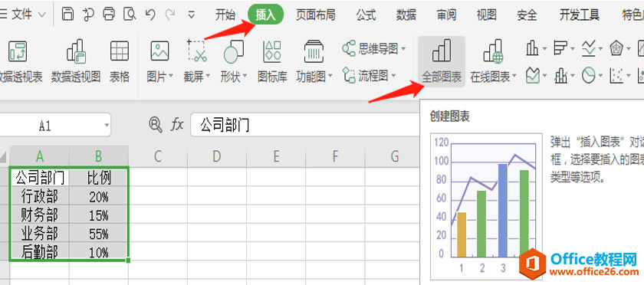Expand the customize quick access toolbar arrow

tap(191, 15)
